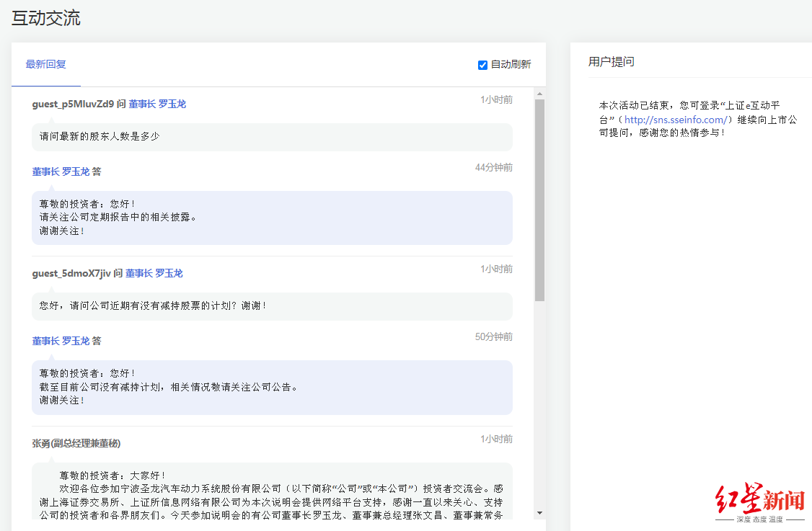The width and height of the screenshot is (812, 531).
Task: Click the scrollbar down arrow
Action: point(539,512)
